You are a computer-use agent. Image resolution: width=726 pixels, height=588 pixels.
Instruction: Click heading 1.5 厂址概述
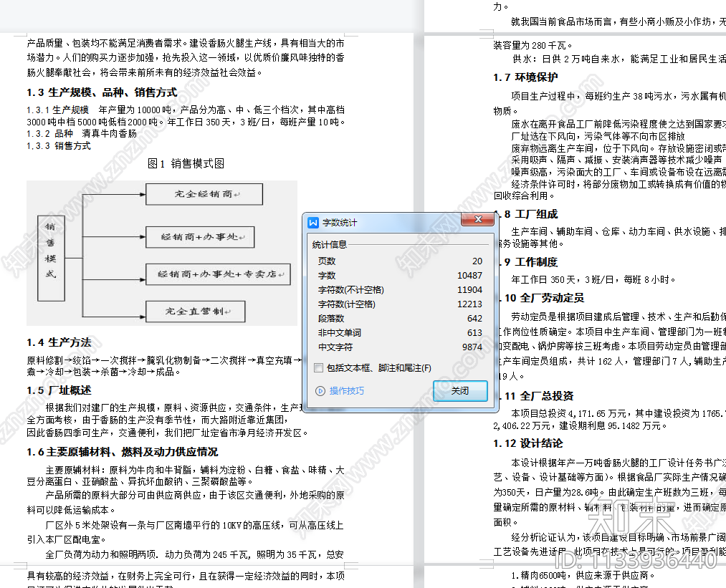[x=59, y=390]
